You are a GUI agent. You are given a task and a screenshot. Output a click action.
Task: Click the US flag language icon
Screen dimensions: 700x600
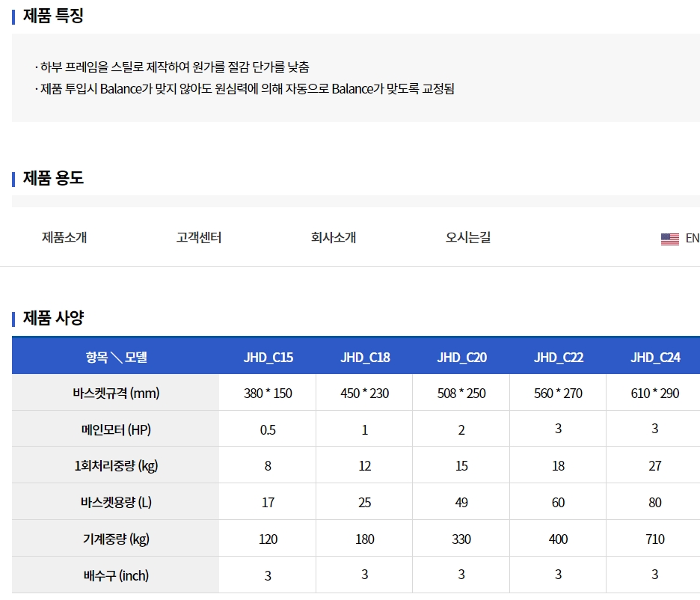tap(669, 239)
